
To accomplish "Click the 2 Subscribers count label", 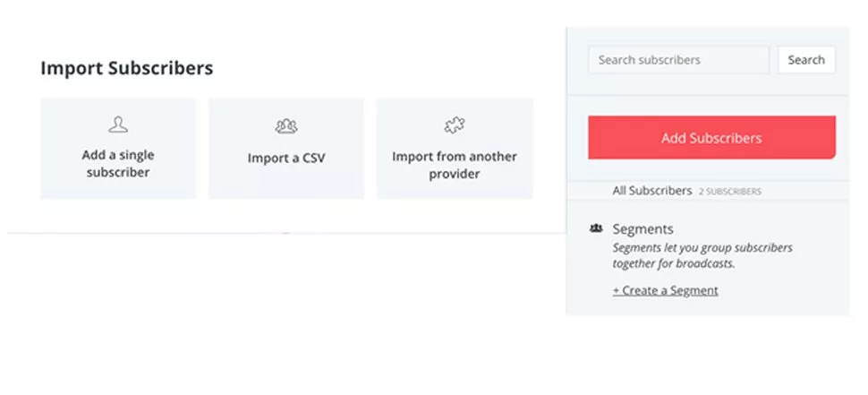I will click(x=729, y=192).
